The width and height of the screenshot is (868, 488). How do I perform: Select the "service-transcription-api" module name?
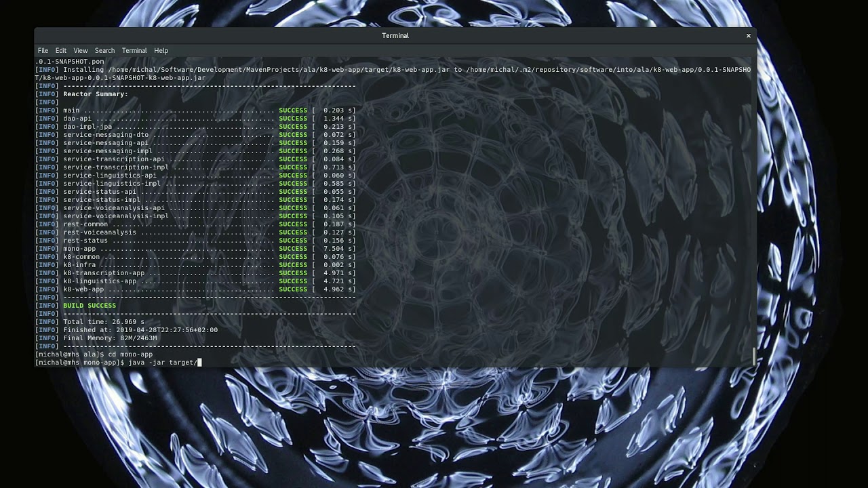(114, 159)
